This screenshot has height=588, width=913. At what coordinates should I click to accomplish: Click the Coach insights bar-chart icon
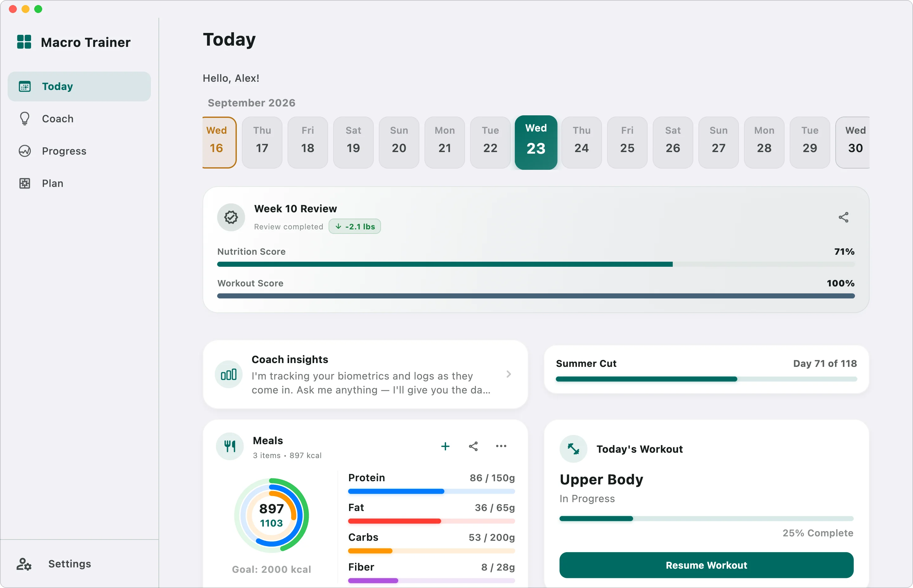229,374
